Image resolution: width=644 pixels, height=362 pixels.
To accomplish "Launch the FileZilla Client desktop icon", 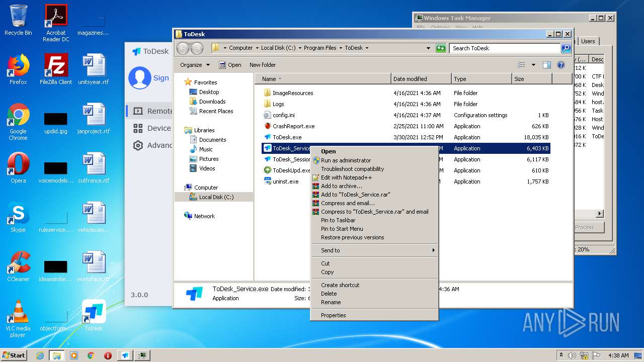I will tap(56, 69).
